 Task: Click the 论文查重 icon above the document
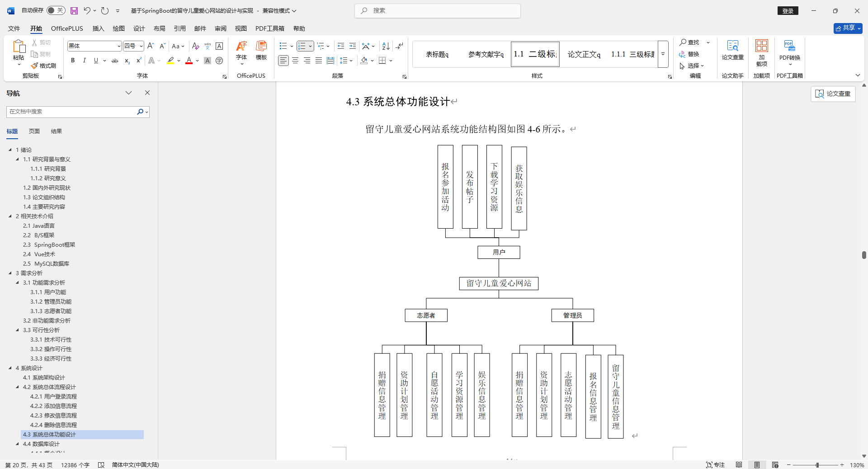point(833,94)
